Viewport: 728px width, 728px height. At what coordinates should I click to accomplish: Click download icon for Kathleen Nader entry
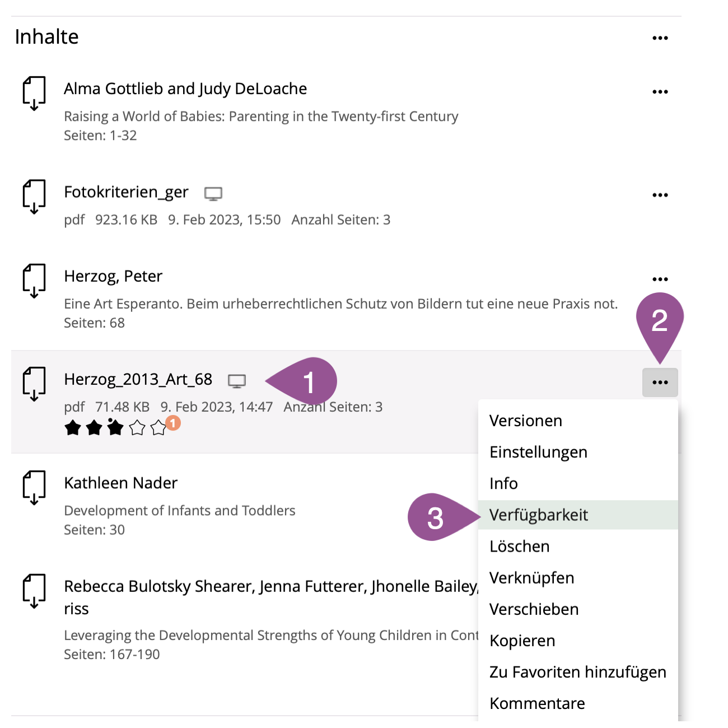coord(34,488)
